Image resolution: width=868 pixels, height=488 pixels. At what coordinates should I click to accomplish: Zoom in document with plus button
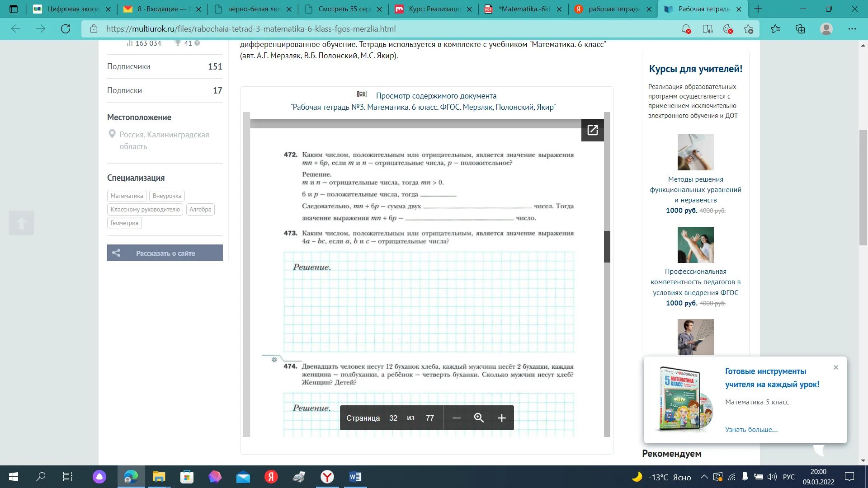pos(501,418)
